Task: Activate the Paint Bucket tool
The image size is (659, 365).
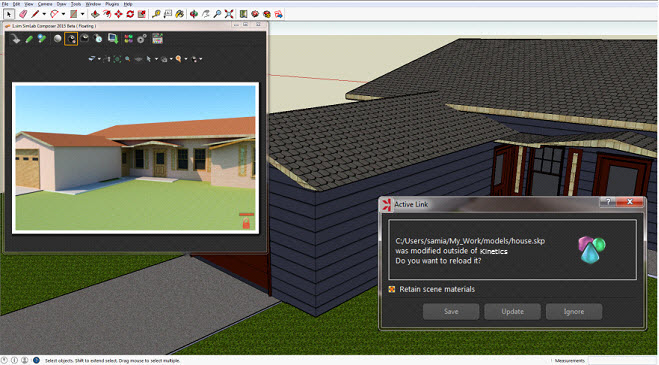Action: (x=179, y=14)
